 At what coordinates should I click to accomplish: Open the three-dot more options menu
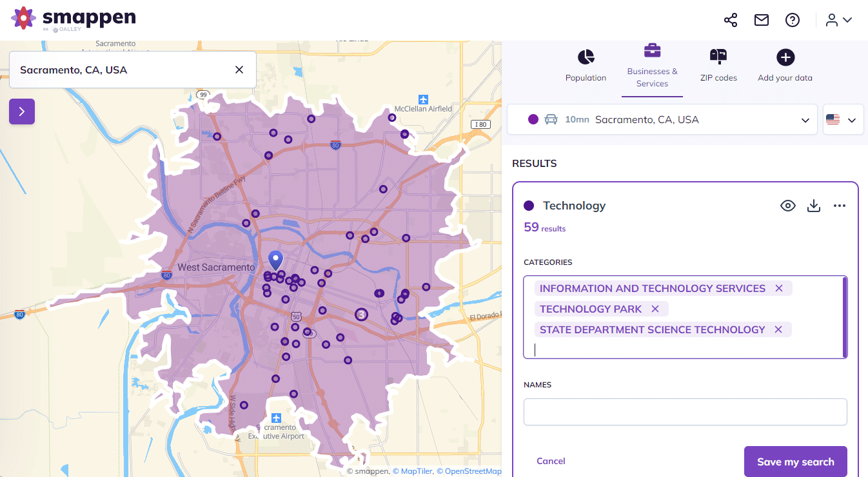[x=839, y=206]
